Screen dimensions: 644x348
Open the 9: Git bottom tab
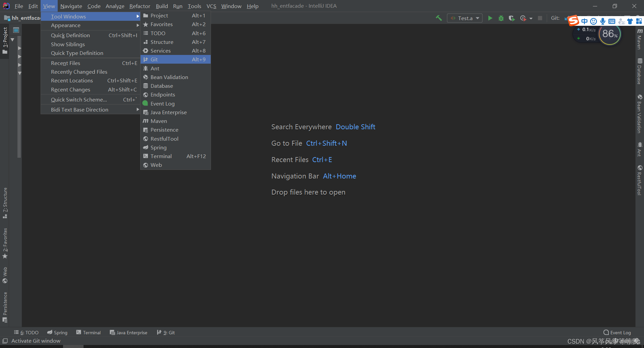coord(166,332)
